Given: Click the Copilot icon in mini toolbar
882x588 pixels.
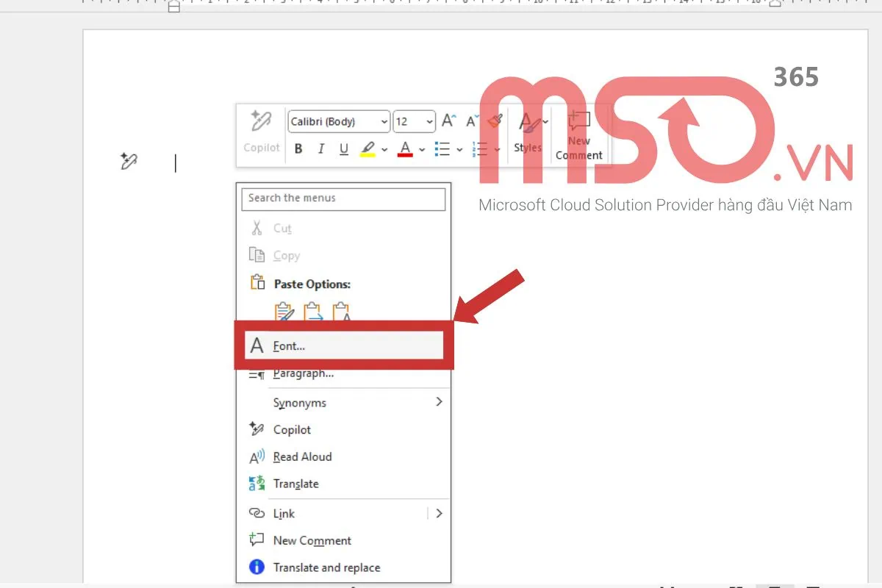Looking at the screenshot, I should click(262, 131).
